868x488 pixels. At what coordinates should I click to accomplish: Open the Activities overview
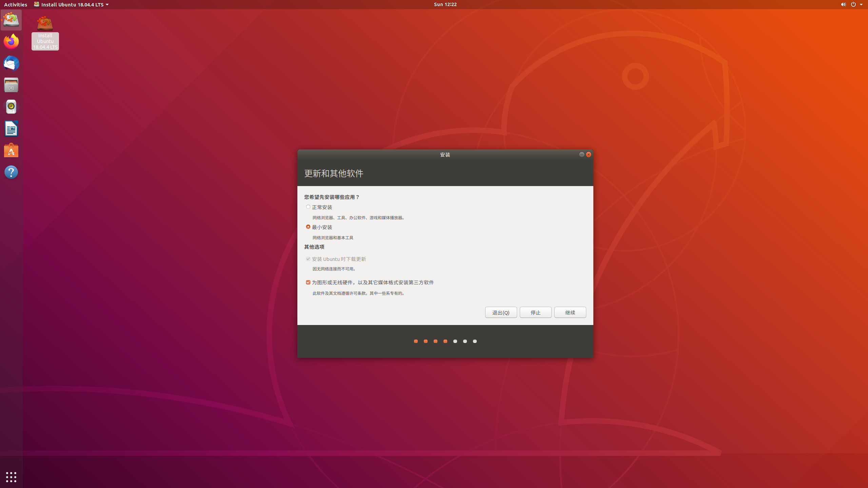click(x=16, y=4)
